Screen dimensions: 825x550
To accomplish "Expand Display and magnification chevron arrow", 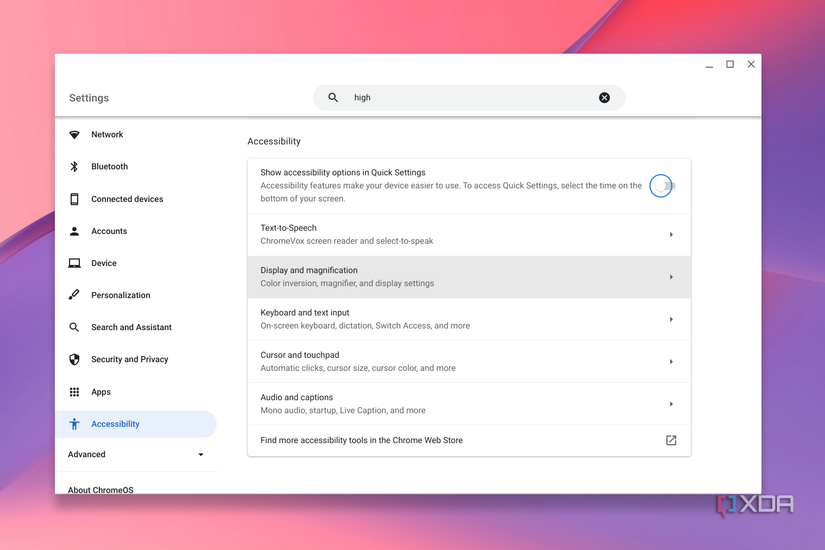I will click(671, 277).
